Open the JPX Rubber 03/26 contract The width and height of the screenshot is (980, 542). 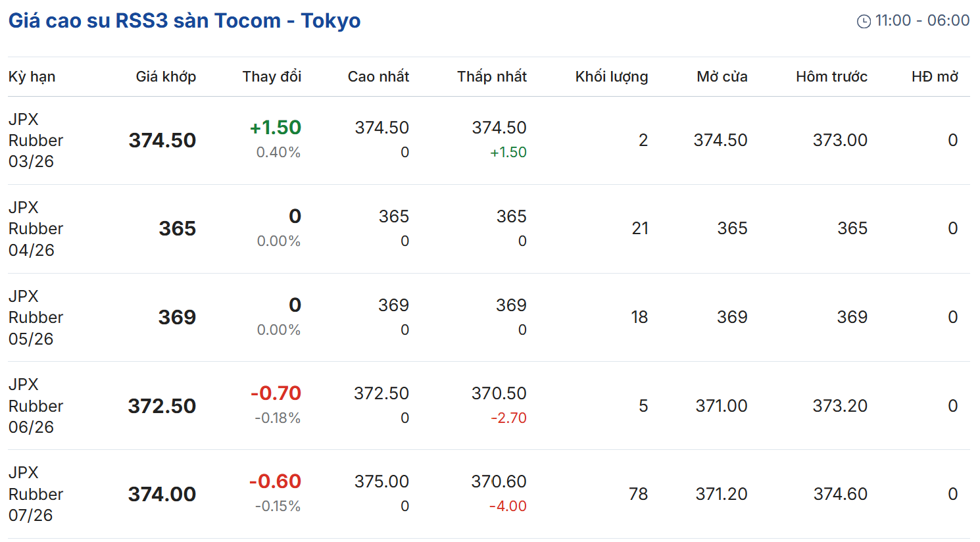click(36, 141)
